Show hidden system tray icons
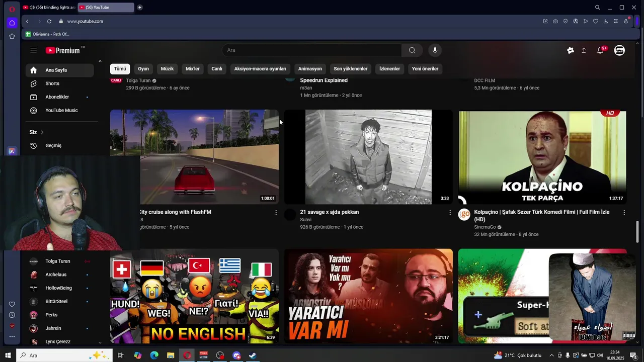 point(551,355)
